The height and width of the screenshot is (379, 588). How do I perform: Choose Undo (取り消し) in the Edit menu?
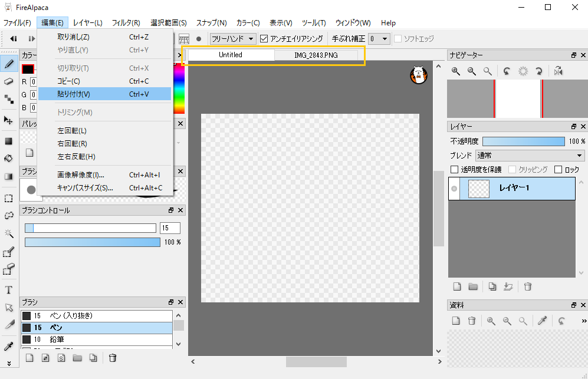(x=104, y=37)
